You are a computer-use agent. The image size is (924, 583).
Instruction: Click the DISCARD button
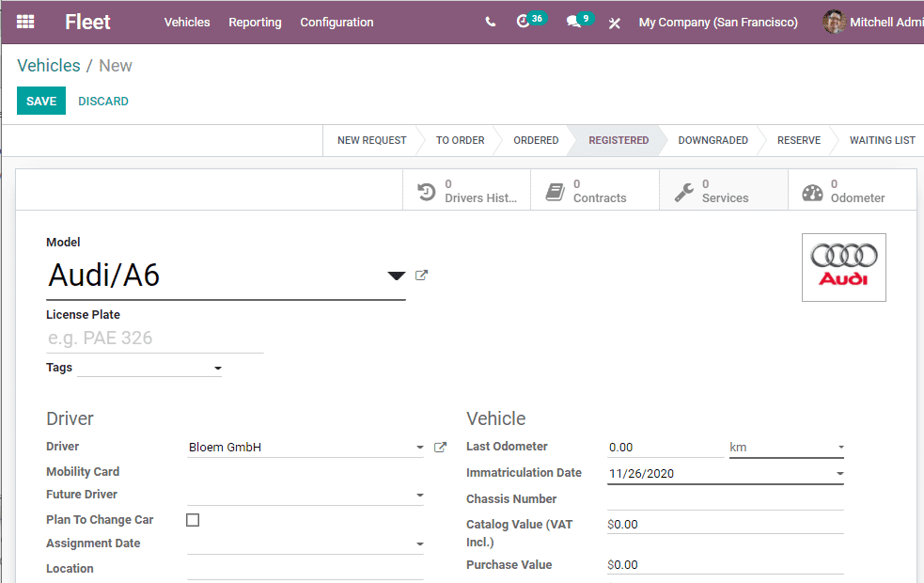coord(103,102)
